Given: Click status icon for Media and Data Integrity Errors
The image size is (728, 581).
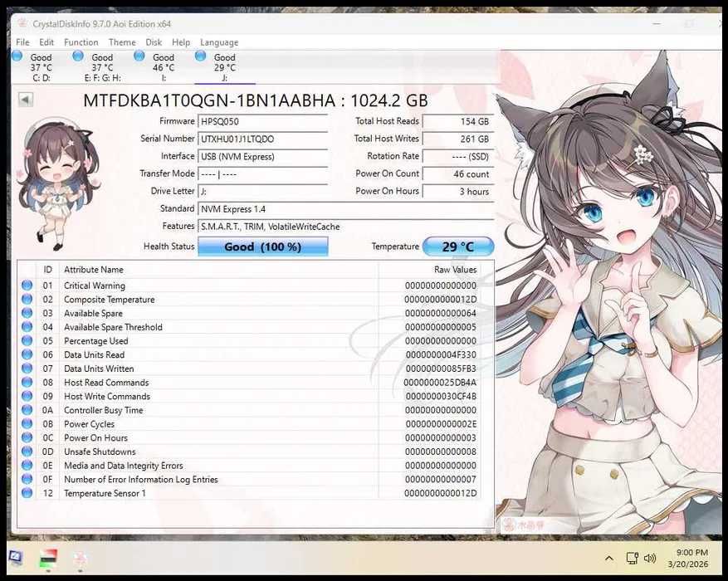Looking at the screenshot, I should click(x=27, y=465).
